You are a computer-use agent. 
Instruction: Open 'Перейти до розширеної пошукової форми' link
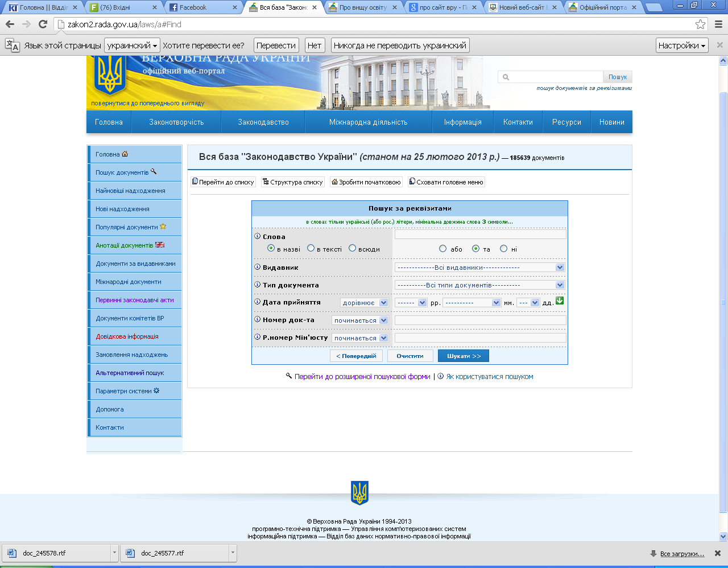(362, 377)
